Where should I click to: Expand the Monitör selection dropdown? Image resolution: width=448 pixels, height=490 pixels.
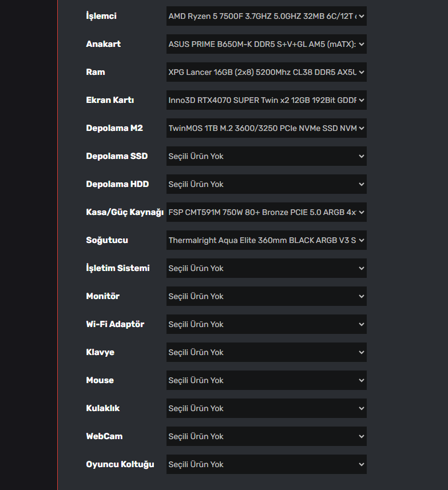[x=266, y=296]
